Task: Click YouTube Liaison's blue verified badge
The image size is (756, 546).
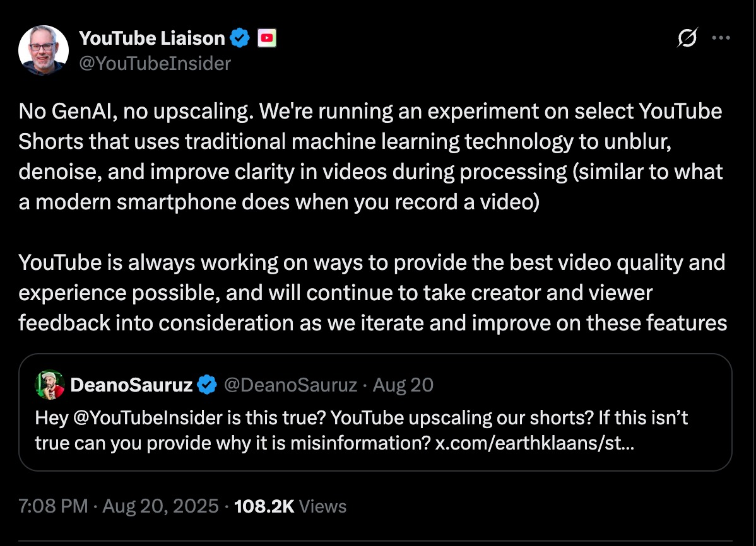Action: [240, 39]
